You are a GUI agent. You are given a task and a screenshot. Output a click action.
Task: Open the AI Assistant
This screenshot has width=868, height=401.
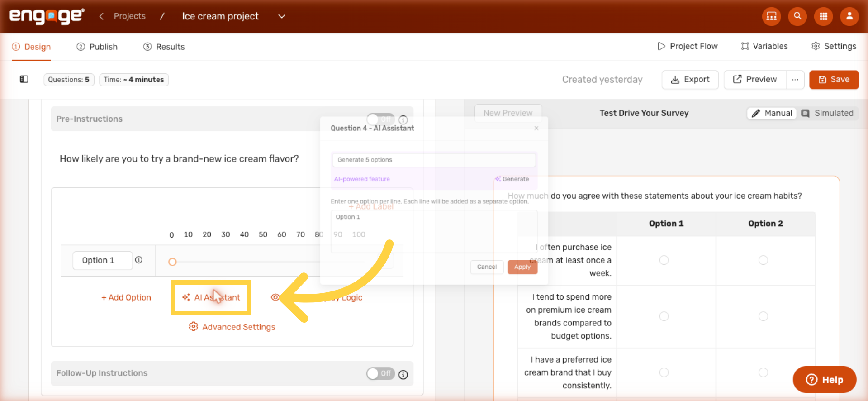[211, 297]
